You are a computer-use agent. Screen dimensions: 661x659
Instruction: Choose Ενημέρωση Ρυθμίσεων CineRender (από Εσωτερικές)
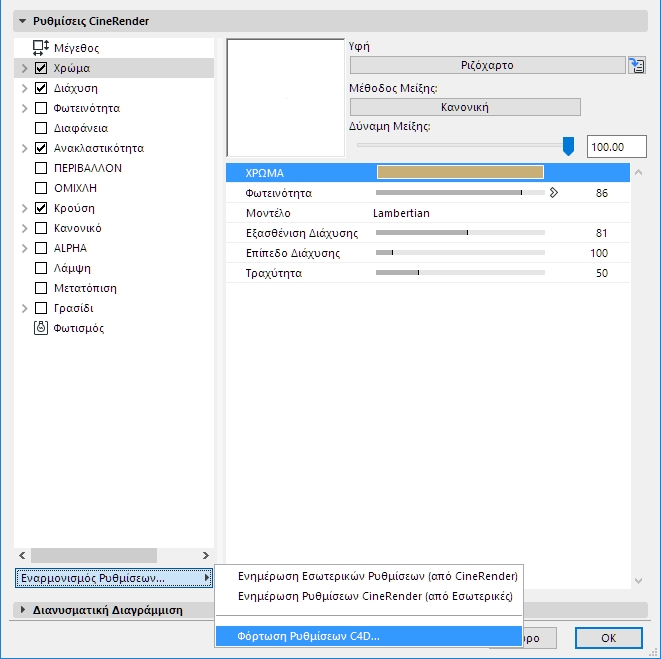375,596
